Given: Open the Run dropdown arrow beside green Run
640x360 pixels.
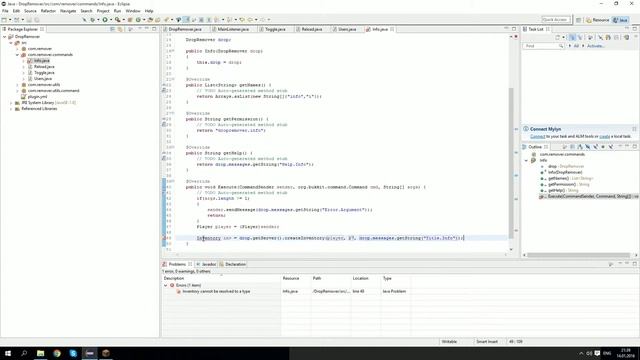Looking at the screenshot, I should pyautogui.click(x=111, y=20).
